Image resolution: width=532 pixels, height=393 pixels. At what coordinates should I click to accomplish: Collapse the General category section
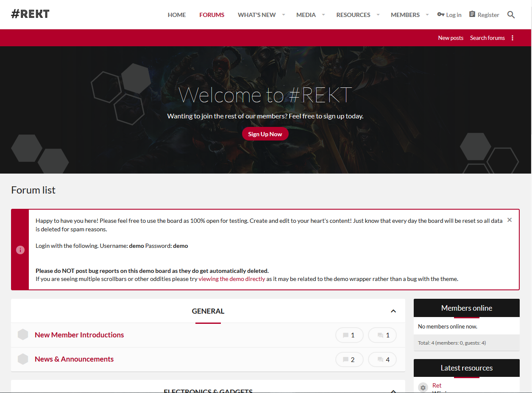393,311
